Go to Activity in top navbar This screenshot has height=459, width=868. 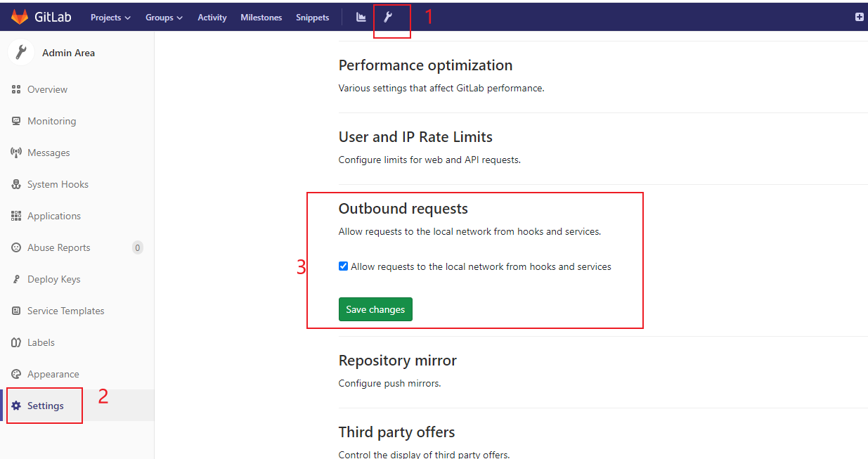[x=212, y=18]
